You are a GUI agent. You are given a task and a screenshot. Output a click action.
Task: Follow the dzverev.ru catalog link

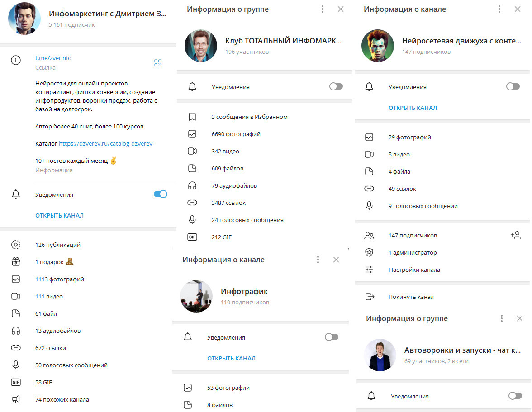(105, 143)
